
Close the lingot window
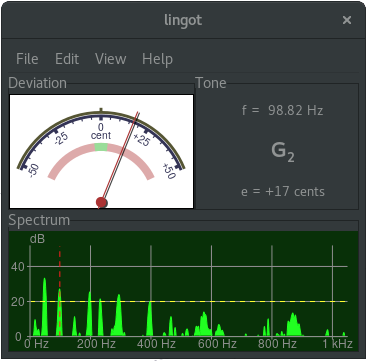pyautogui.click(x=347, y=20)
